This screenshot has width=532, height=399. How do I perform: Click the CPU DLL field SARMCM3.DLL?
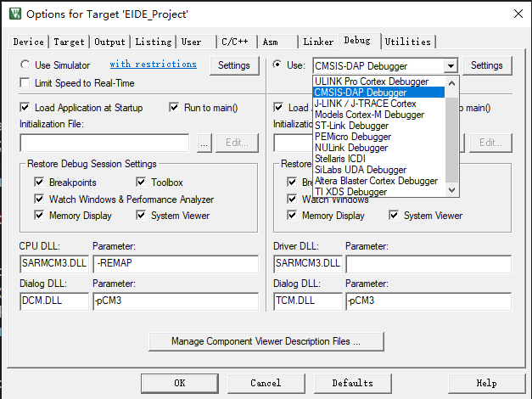click(54, 264)
